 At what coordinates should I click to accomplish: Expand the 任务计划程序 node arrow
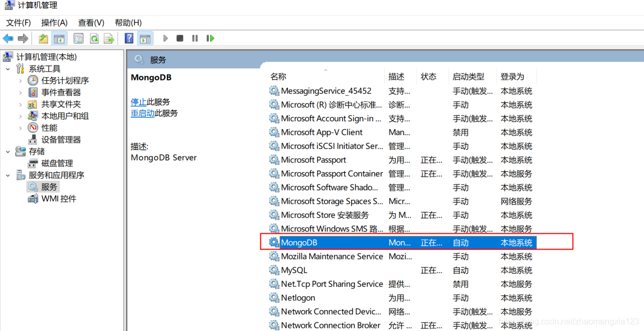[x=20, y=80]
